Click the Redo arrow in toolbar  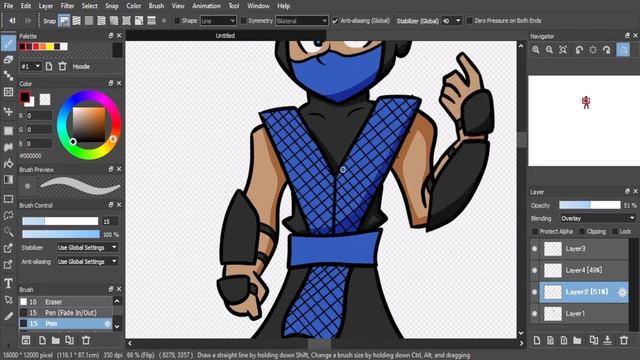(28, 20)
